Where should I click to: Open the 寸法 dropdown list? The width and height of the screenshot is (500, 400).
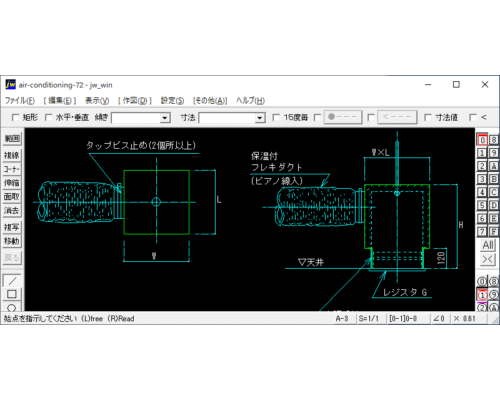[x=260, y=118]
